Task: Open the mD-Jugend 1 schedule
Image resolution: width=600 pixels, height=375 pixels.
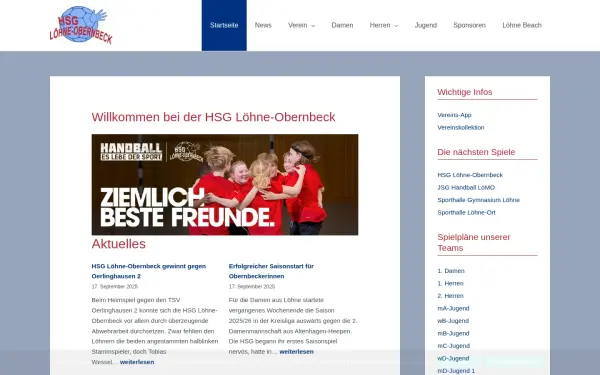Action: (x=456, y=370)
